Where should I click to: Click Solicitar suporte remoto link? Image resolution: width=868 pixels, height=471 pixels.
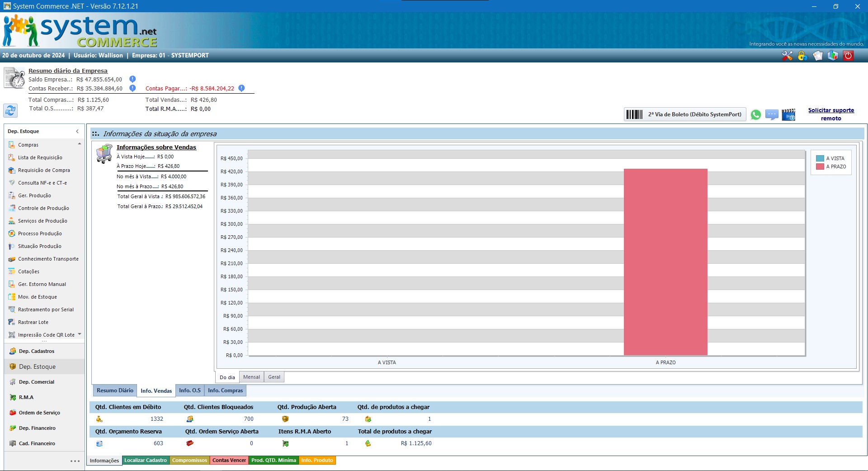(x=831, y=114)
